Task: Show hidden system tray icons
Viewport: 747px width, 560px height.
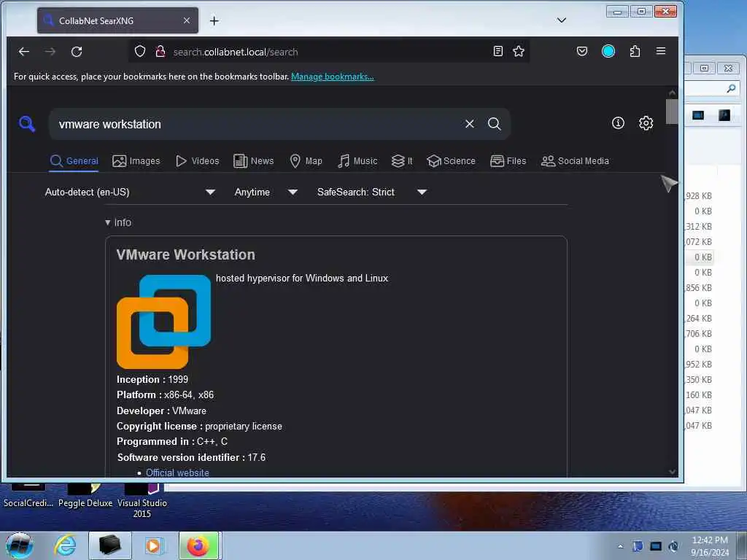Action: 620,546
